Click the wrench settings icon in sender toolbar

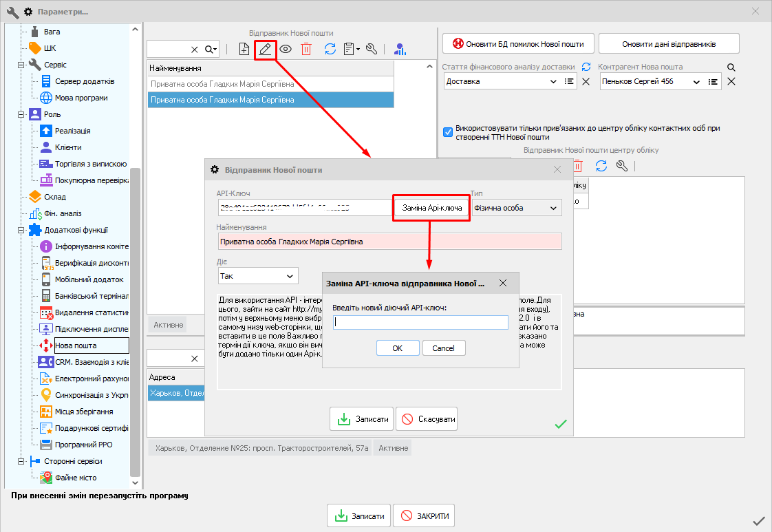pos(372,49)
